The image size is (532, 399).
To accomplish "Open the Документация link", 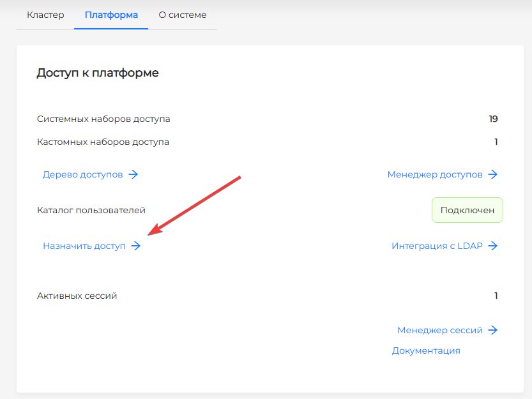I will (x=426, y=350).
